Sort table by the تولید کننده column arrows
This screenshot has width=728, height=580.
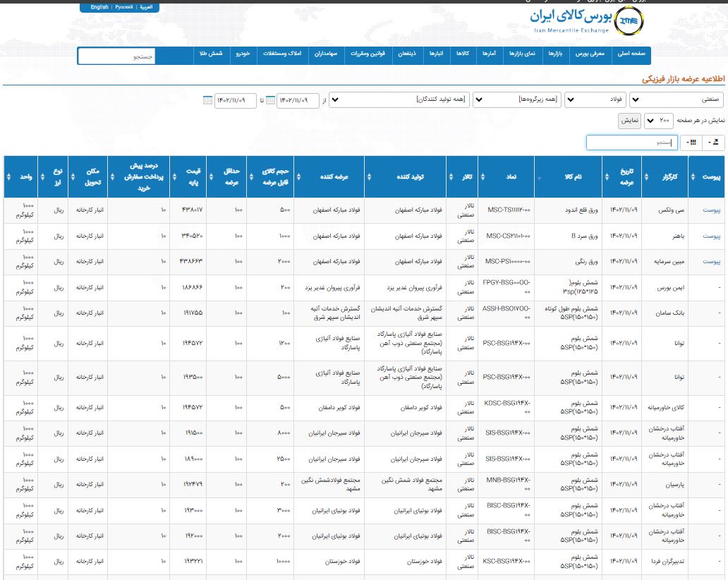click(x=369, y=177)
